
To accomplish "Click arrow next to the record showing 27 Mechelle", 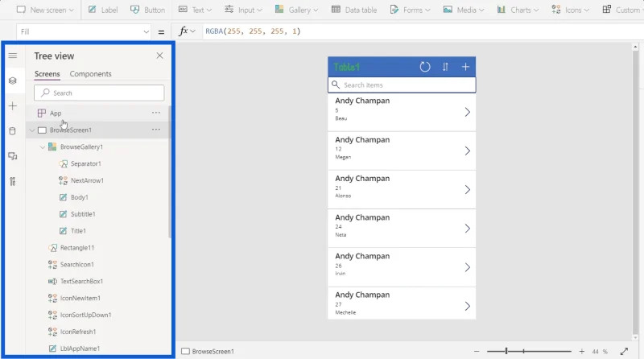I will click(x=468, y=306).
